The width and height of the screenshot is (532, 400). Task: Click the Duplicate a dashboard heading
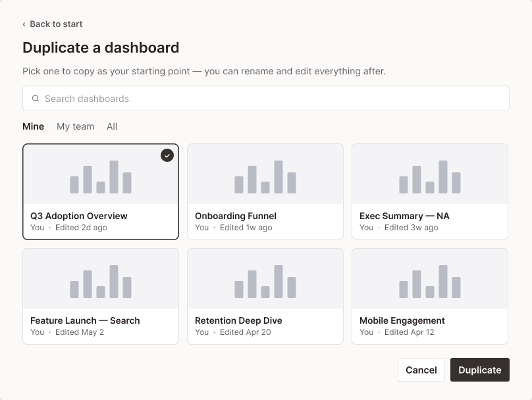coord(101,47)
